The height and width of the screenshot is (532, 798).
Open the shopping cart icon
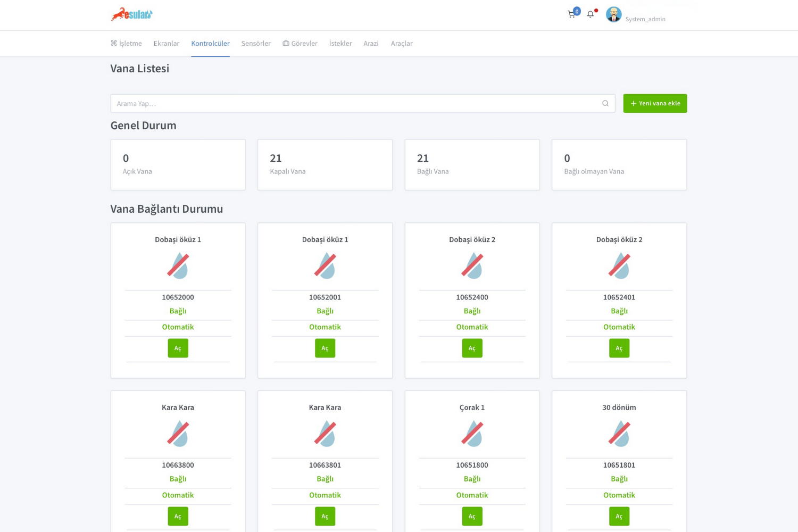571,14
